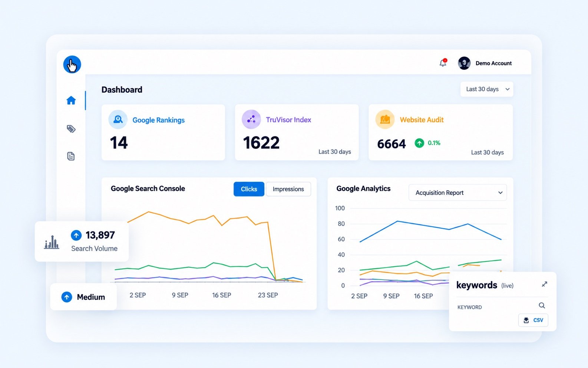Click the TruVisor Index purple icon

coord(251,119)
